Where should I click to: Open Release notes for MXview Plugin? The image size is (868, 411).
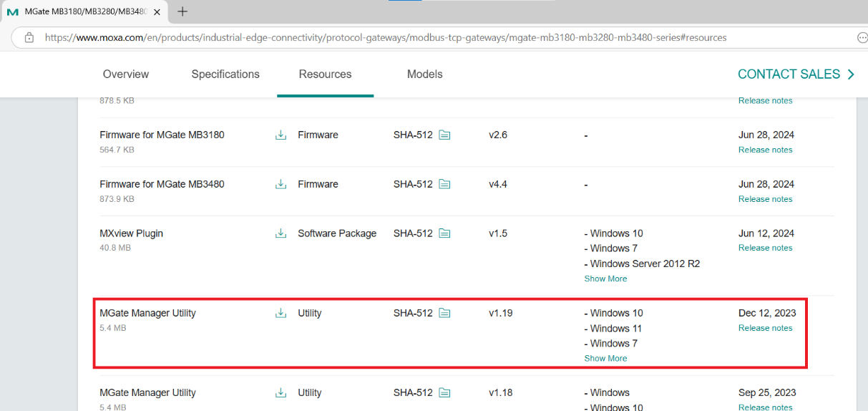[x=766, y=248]
